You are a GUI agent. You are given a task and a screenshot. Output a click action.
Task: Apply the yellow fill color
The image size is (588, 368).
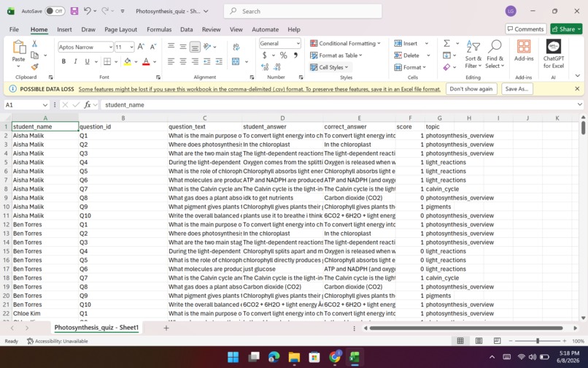(x=128, y=61)
